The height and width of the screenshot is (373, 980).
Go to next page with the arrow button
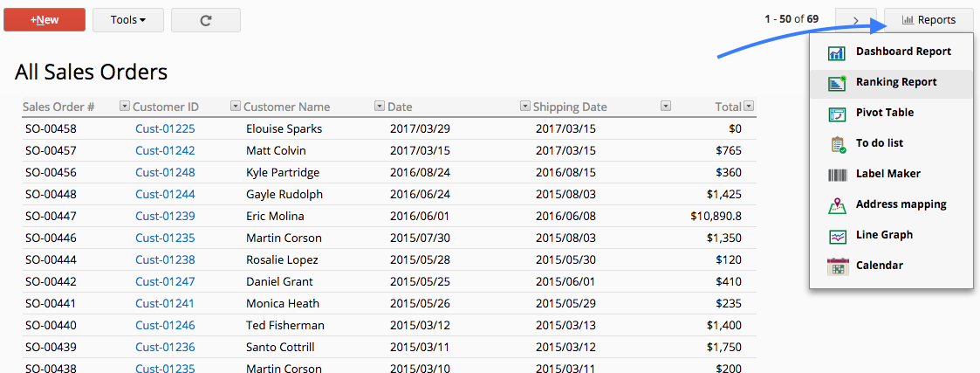[855, 20]
